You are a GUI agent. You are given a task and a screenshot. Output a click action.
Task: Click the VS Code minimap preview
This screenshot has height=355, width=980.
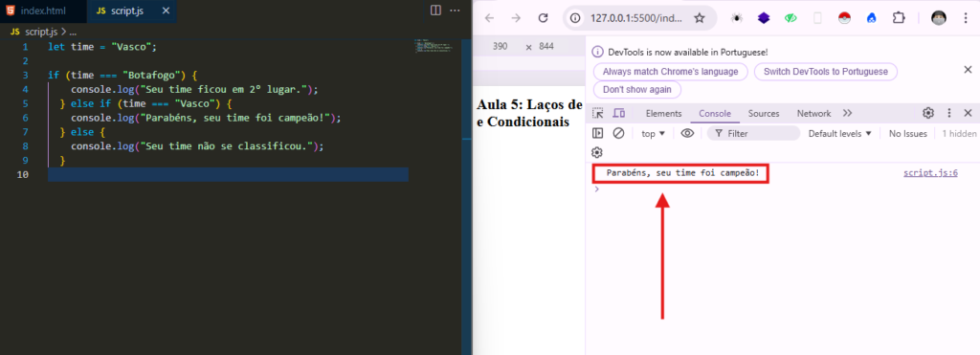click(433, 46)
